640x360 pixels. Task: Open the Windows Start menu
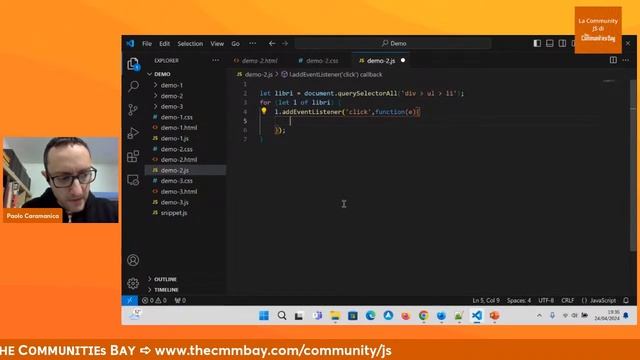264,316
